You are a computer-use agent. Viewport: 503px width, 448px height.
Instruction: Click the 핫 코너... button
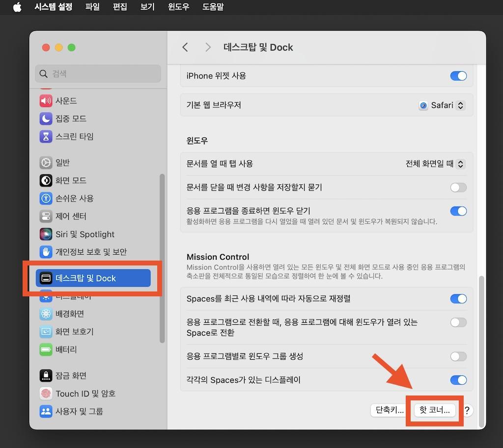435,410
